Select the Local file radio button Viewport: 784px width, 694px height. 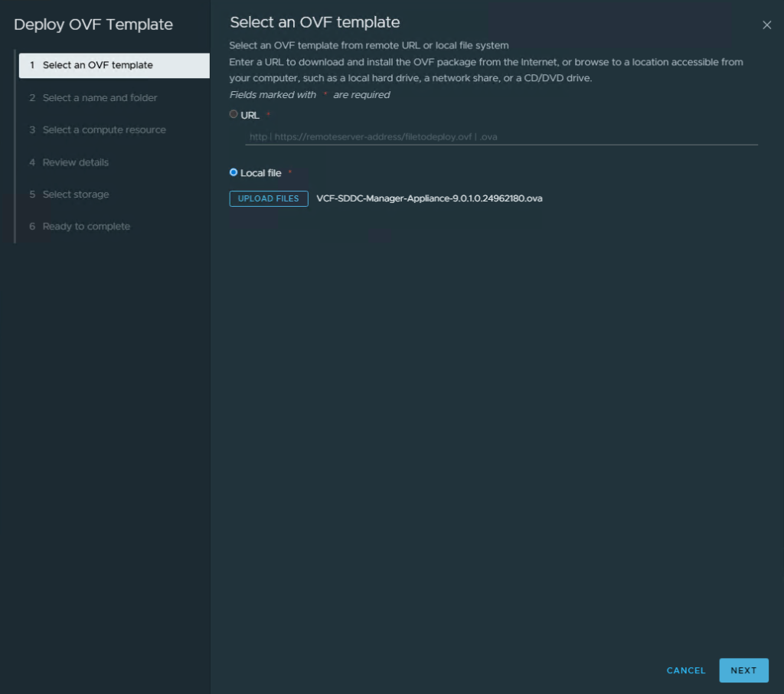coord(234,172)
